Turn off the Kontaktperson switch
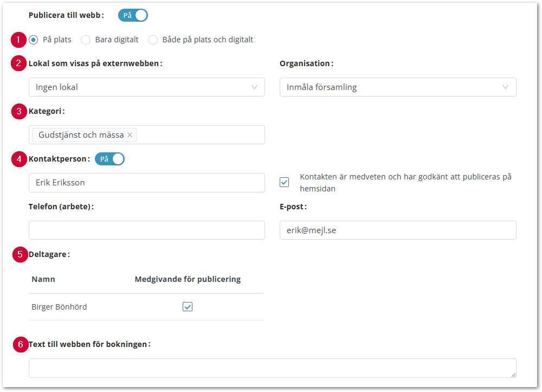This screenshot has height=392, width=542. (109, 159)
